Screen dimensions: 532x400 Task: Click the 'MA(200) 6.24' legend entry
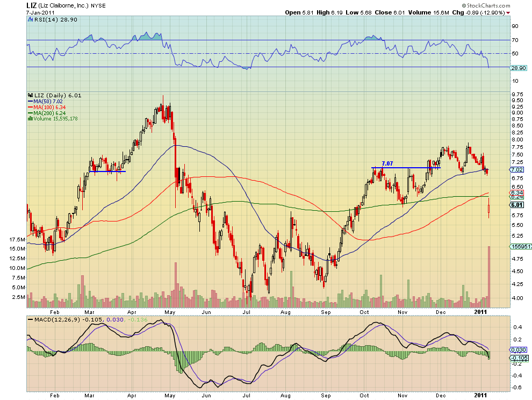[46, 113]
